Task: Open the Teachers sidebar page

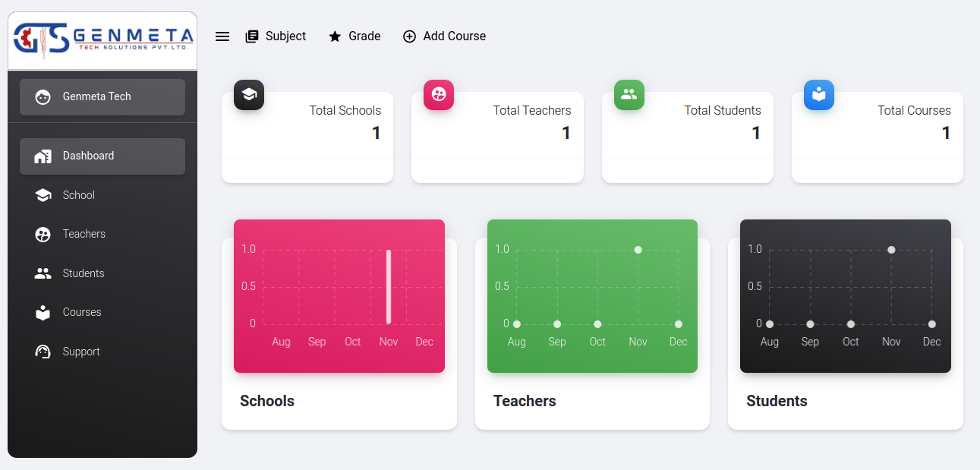Action: click(84, 234)
